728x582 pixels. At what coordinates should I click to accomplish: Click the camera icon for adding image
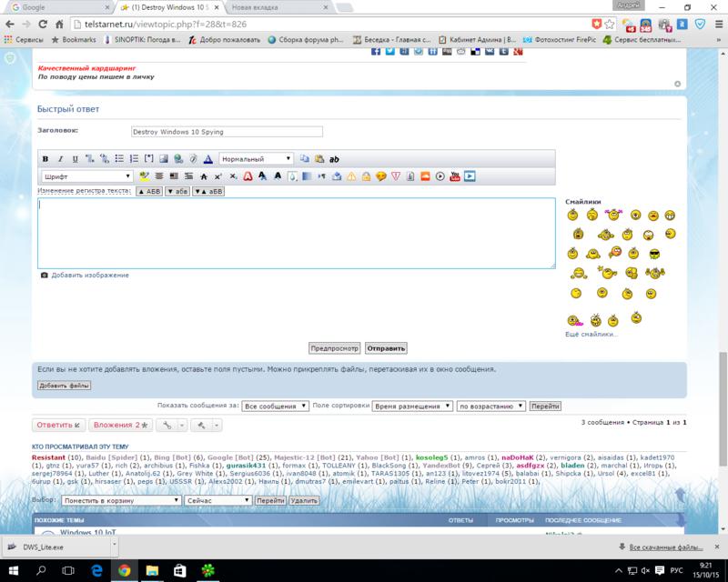pos(44,275)
